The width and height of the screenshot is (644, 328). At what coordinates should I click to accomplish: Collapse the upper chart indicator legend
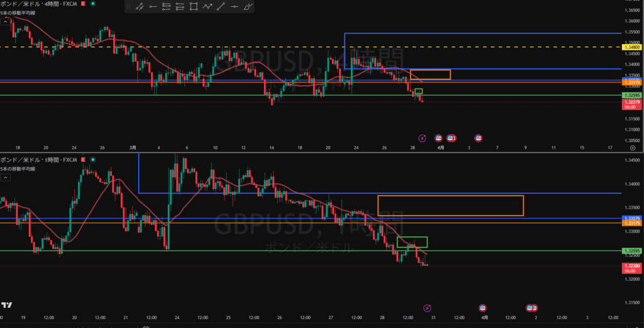(x=6, y=21)
